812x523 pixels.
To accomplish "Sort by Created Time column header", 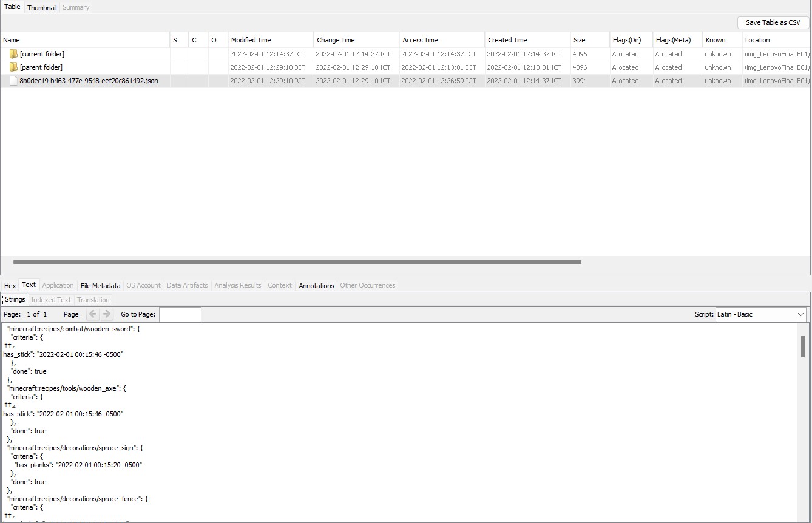I will click(526, 40).
